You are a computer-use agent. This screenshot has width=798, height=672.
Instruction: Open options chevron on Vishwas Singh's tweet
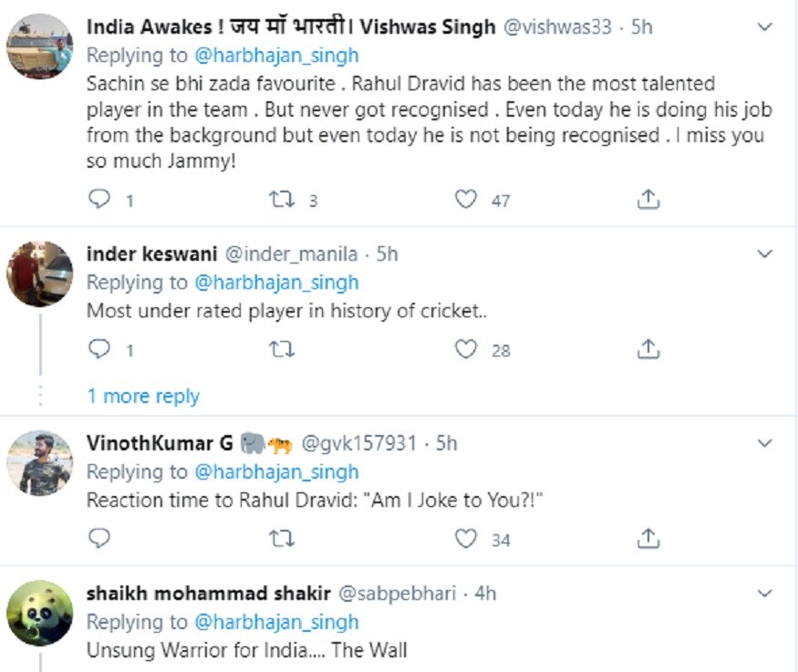(765, 26)
